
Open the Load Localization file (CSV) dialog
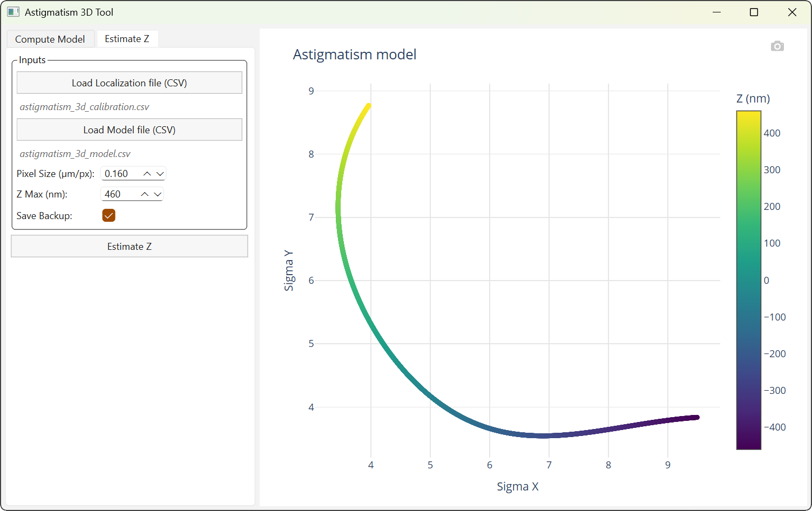tap(129, 83)
